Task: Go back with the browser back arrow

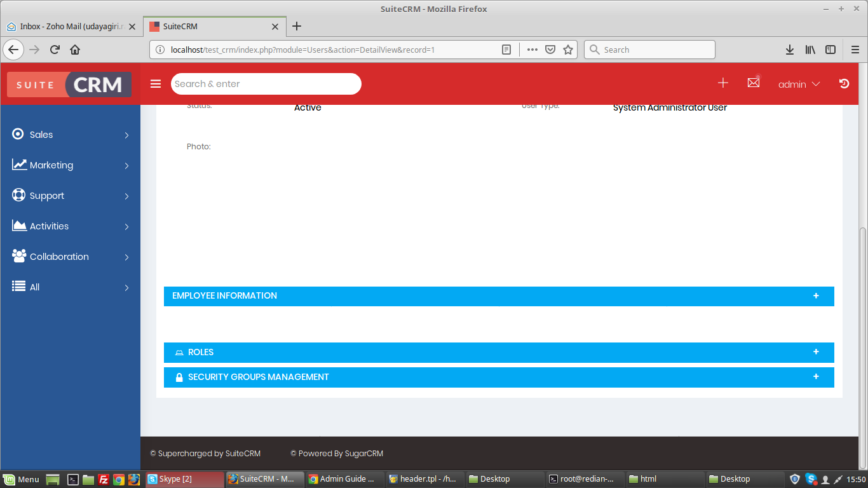Action: tap(13, 50)
